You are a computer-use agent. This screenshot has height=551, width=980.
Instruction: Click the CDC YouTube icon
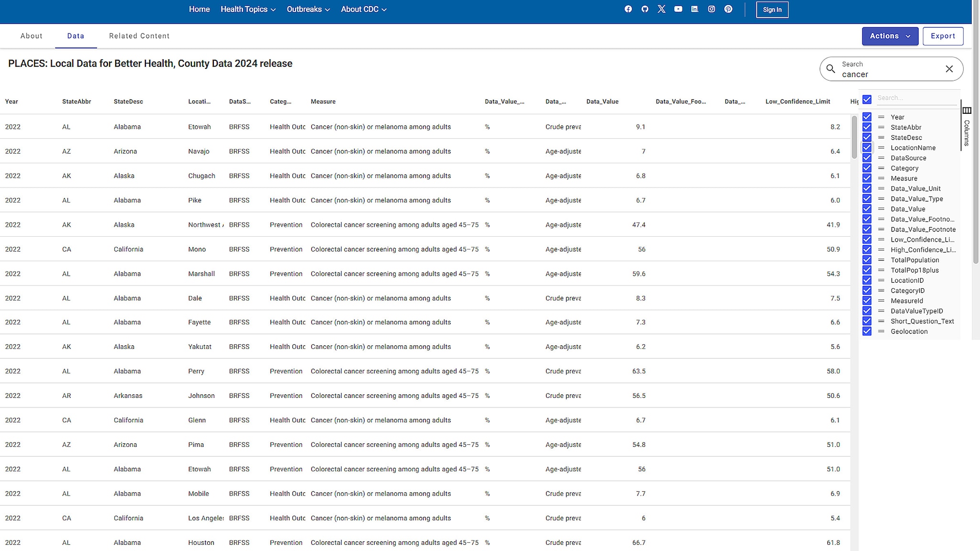(678, 10)
